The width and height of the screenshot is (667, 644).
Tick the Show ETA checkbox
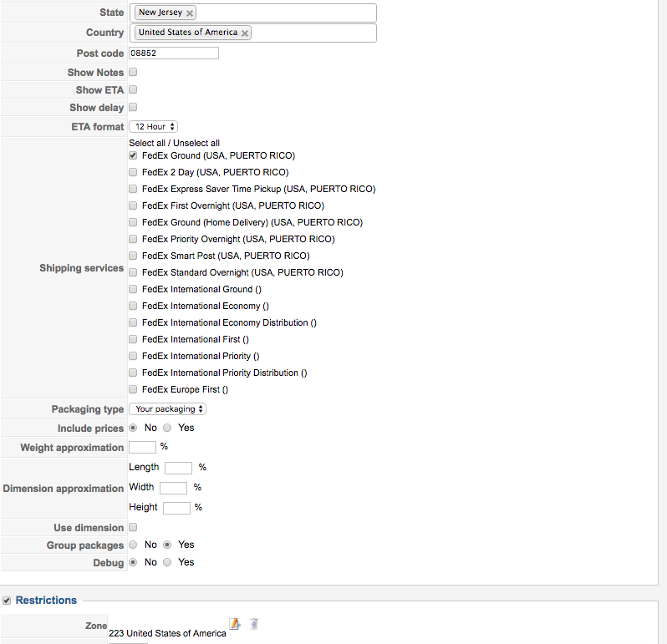pyautogui.click(x=133, y=90)
